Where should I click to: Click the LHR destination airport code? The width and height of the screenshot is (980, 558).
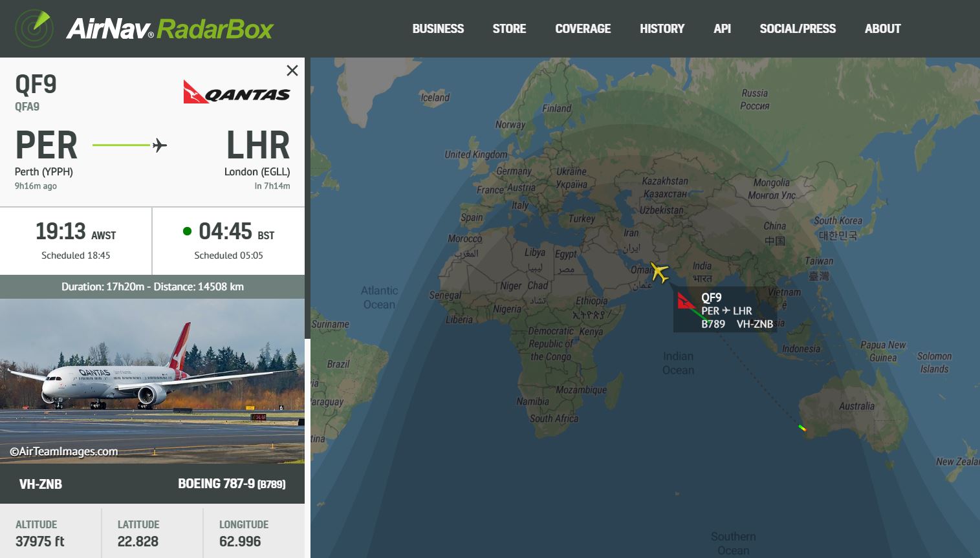point(258,145)
